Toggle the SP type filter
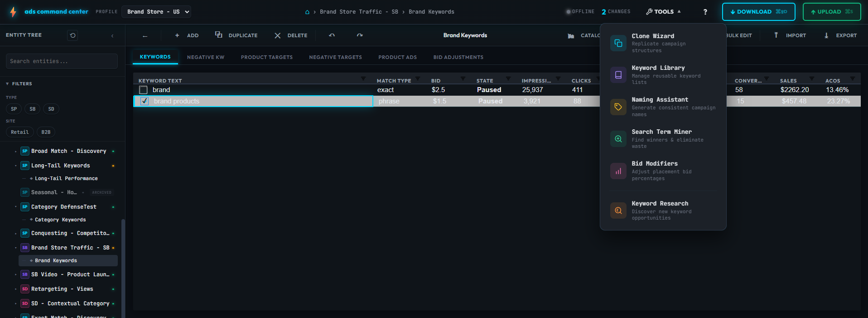The width and height of the screenshot is (868, 318). pos(14,109)
